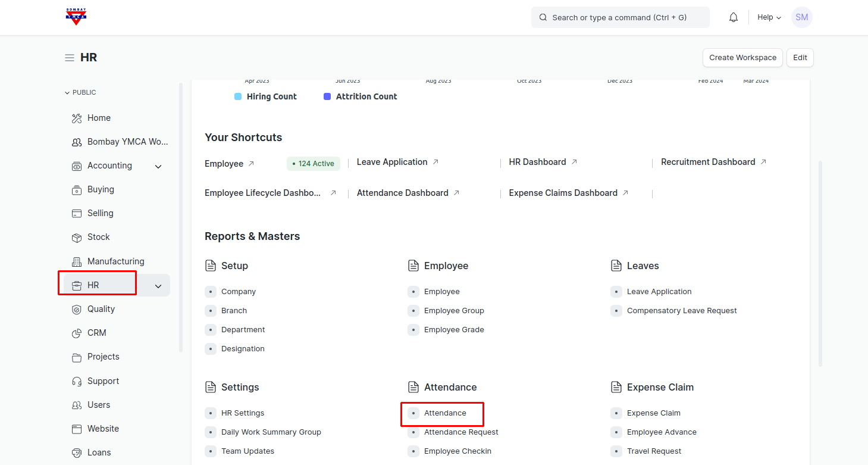This screenshot has width=868, height=465.
Task: Expand the HR sidebar submenu chevron
Action: click(158, 286)
